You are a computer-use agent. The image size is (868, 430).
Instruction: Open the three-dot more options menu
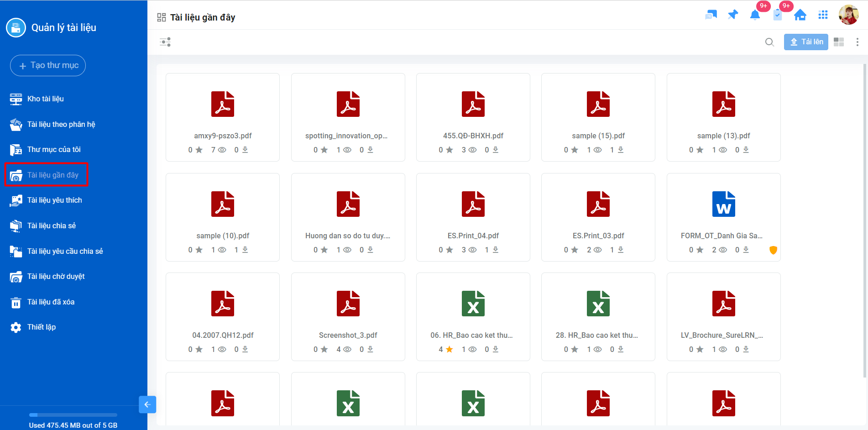pos(858,42)
